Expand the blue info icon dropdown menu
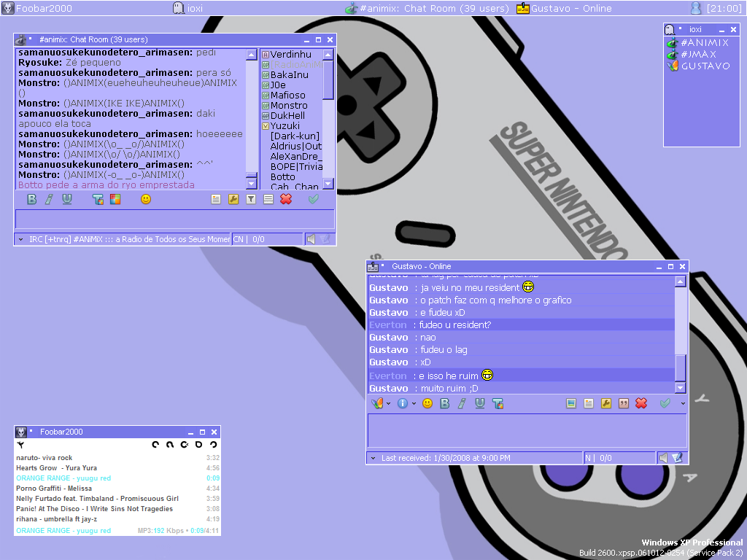 (414, 403)
